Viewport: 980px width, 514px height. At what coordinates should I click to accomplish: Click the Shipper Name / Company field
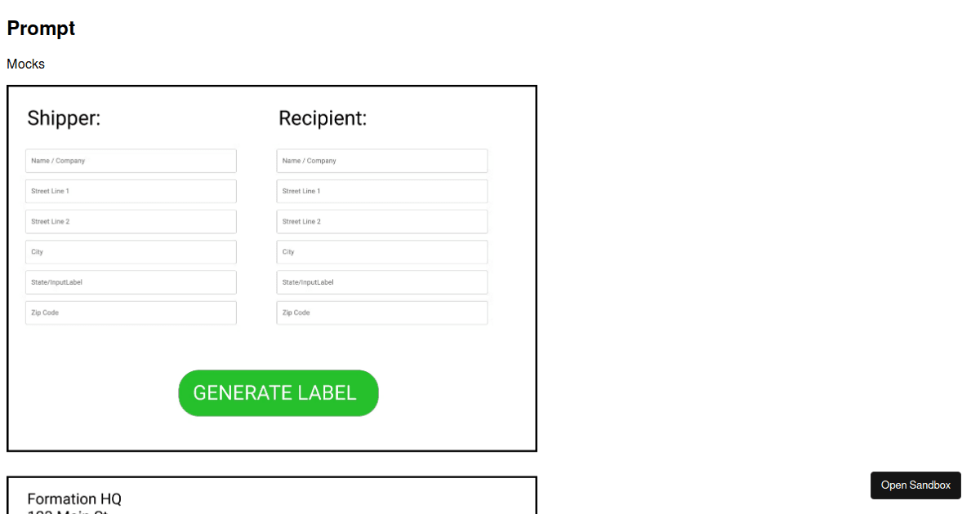click(x=131, y=161)
